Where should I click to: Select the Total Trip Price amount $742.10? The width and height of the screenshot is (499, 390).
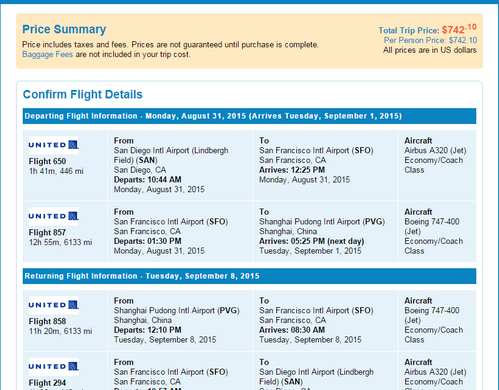coord(459,29)
